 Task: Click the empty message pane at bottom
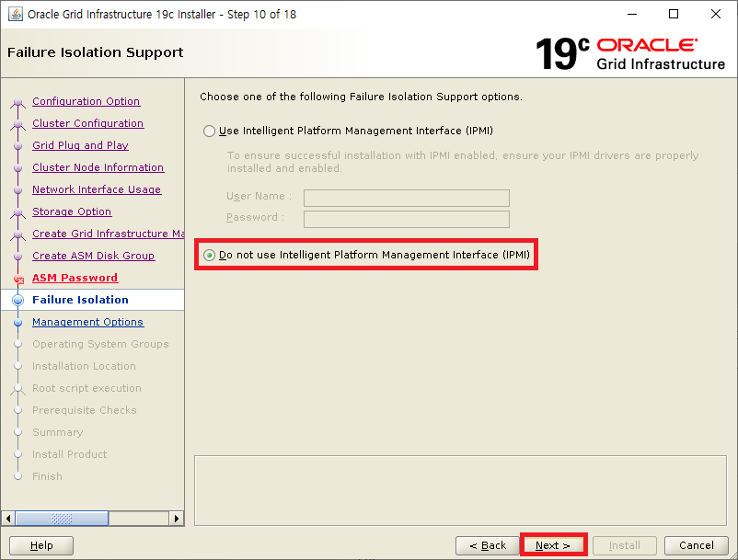[460, 490]
